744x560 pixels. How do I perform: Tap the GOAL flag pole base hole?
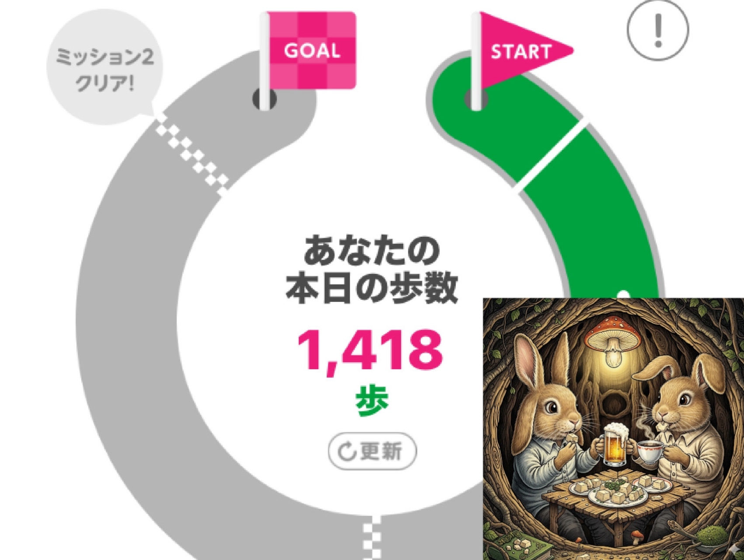tap(264, 99)
